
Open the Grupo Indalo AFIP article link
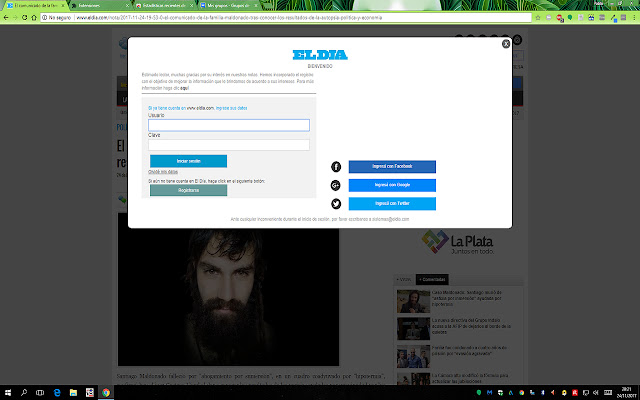471,326
